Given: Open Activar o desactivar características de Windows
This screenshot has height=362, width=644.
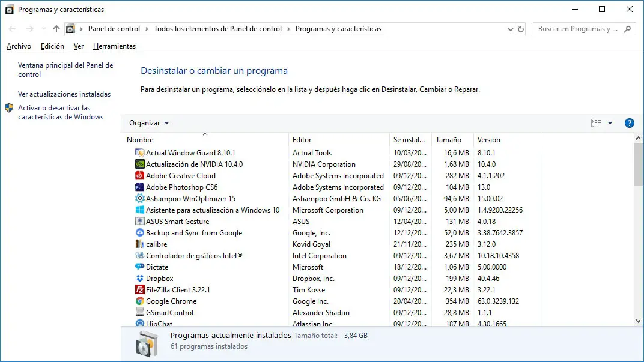Looking at the screenshot, I should point(61,112).
